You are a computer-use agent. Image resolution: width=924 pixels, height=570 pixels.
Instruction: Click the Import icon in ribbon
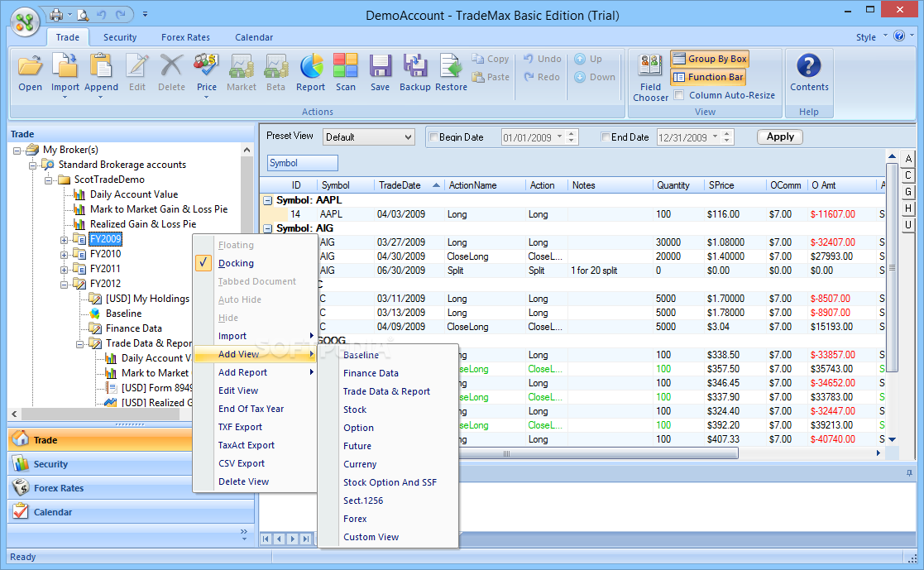pos(65,66)
